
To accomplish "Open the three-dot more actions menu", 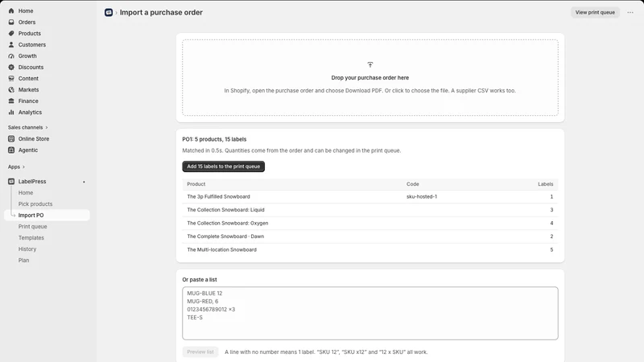I will 630,12.
